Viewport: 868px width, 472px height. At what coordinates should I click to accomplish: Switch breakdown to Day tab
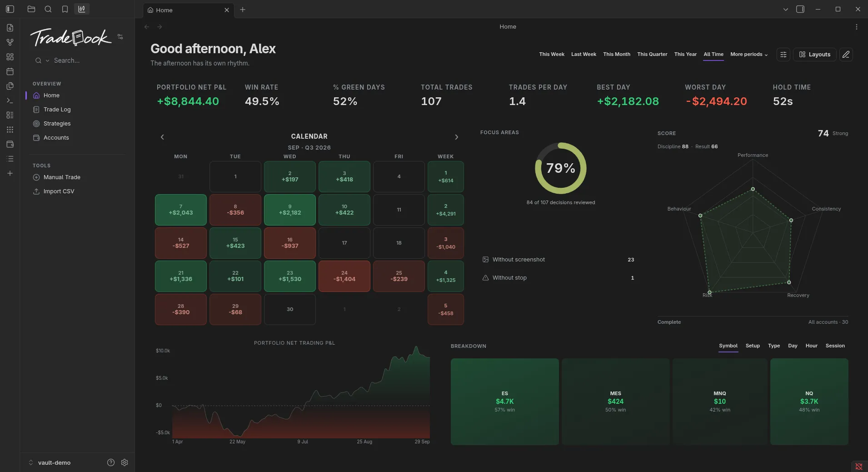pos(793,346)
